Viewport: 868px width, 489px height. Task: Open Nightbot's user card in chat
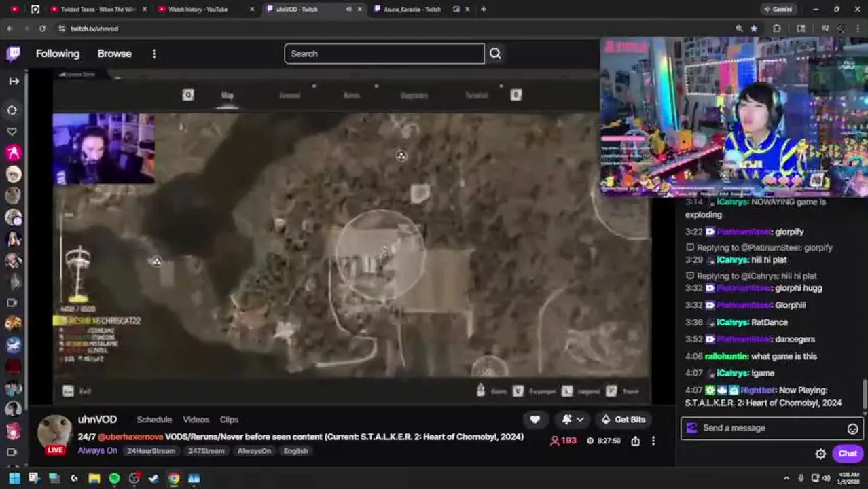[757, 391]
